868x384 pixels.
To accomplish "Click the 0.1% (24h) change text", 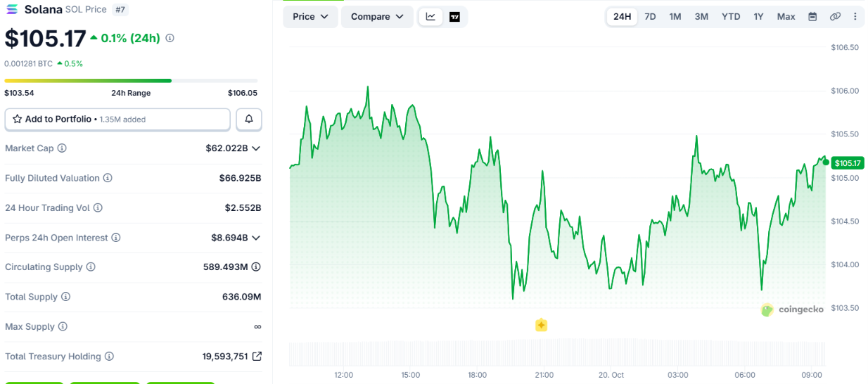I will click(x=130, y=38).
